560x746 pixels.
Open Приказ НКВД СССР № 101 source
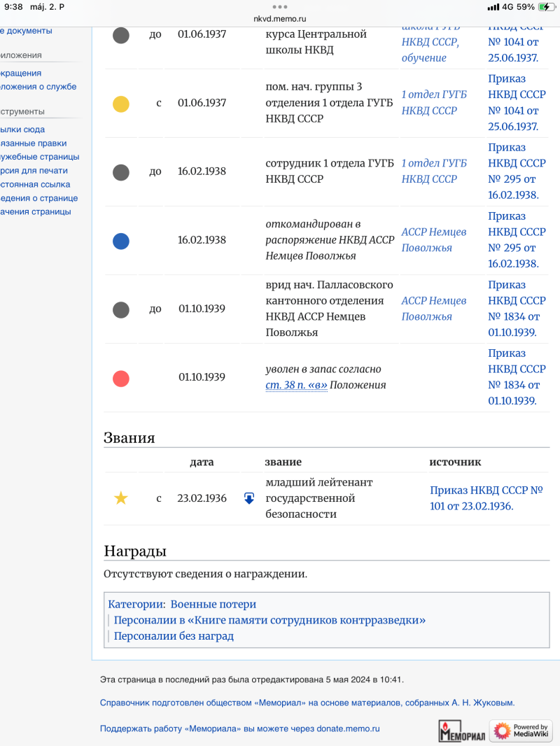(486, 498)
